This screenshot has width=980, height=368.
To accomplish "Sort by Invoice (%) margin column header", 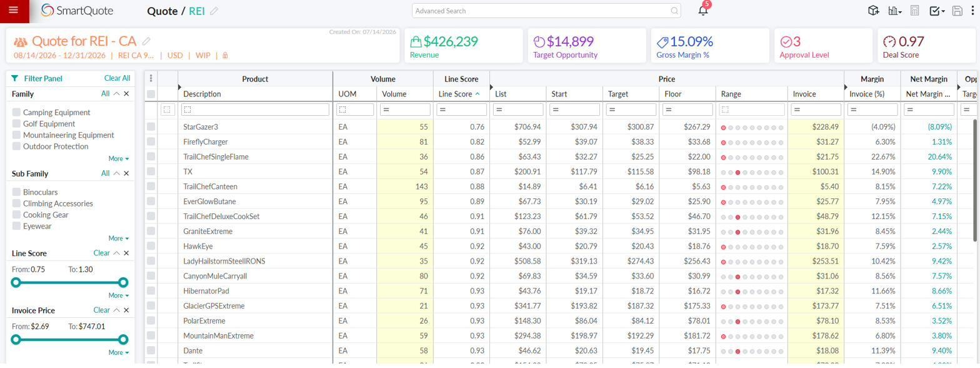I will click(x=872, y=94).
